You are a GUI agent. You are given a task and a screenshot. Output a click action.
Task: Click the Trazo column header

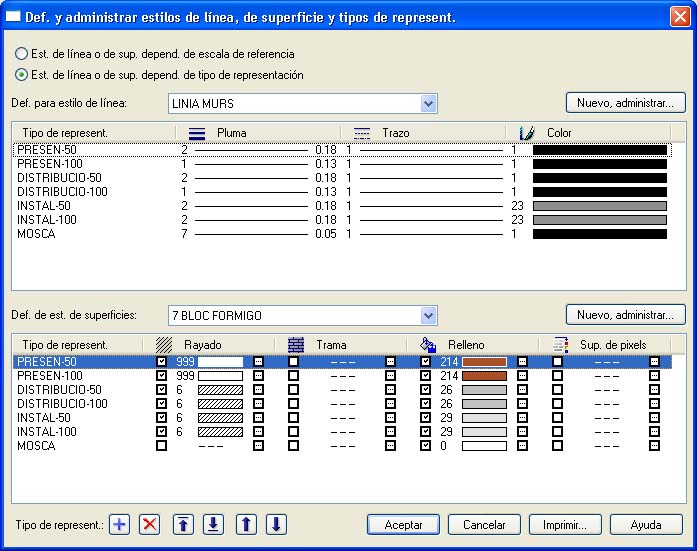point(424,133)
